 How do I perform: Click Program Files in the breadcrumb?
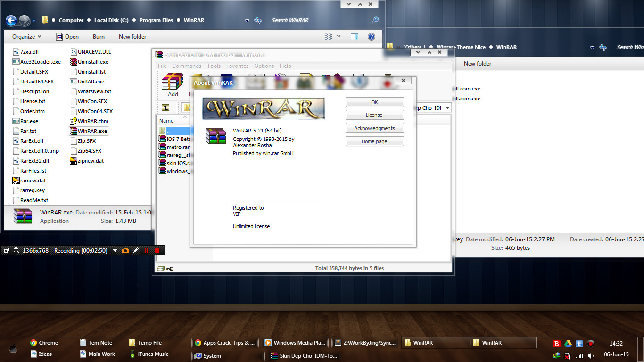coord(156,20)
